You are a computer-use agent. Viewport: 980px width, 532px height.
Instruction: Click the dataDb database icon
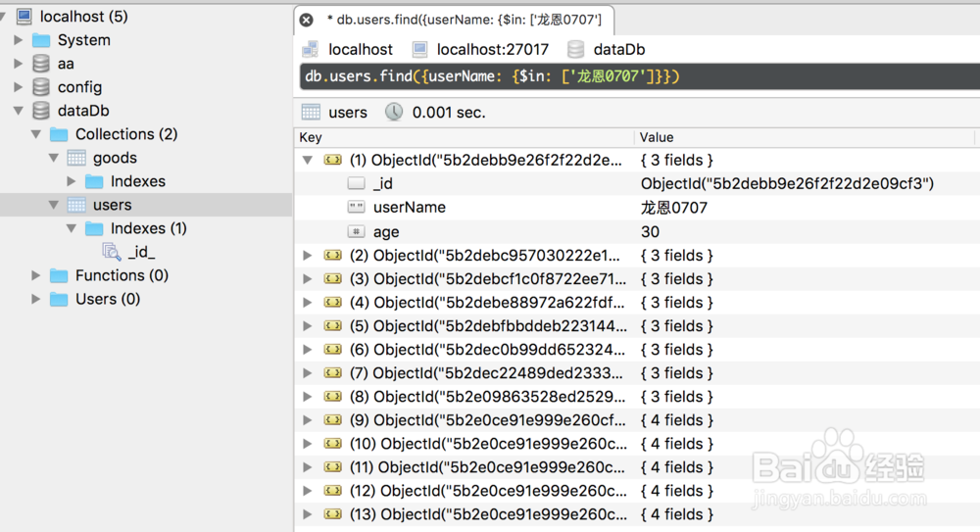click(x=41, y=111)
